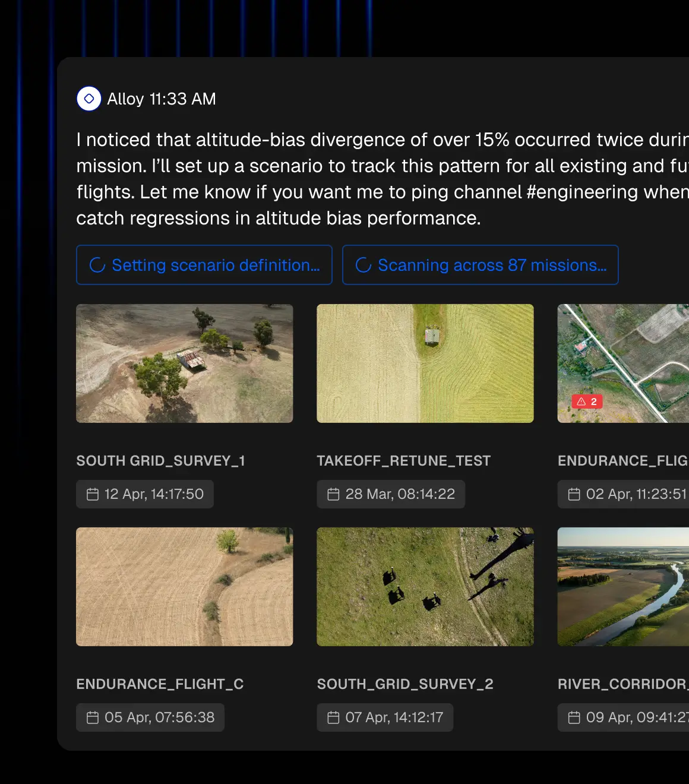
Task: Click calendar icon beside 05 Apr date
Action: [x=93, y=717]
